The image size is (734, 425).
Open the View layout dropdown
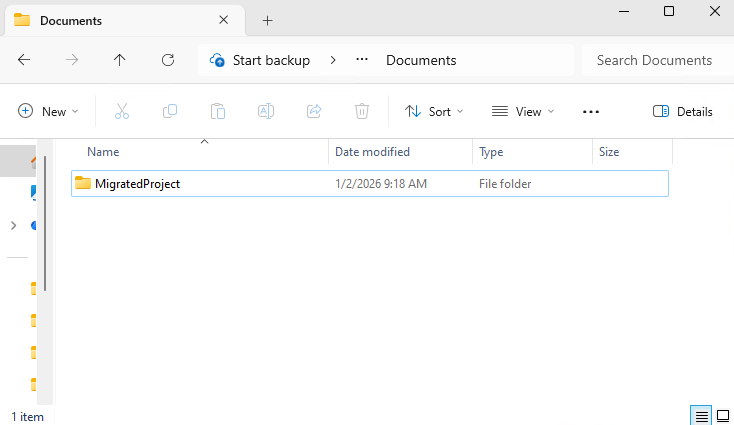click(x=523, y=111)
